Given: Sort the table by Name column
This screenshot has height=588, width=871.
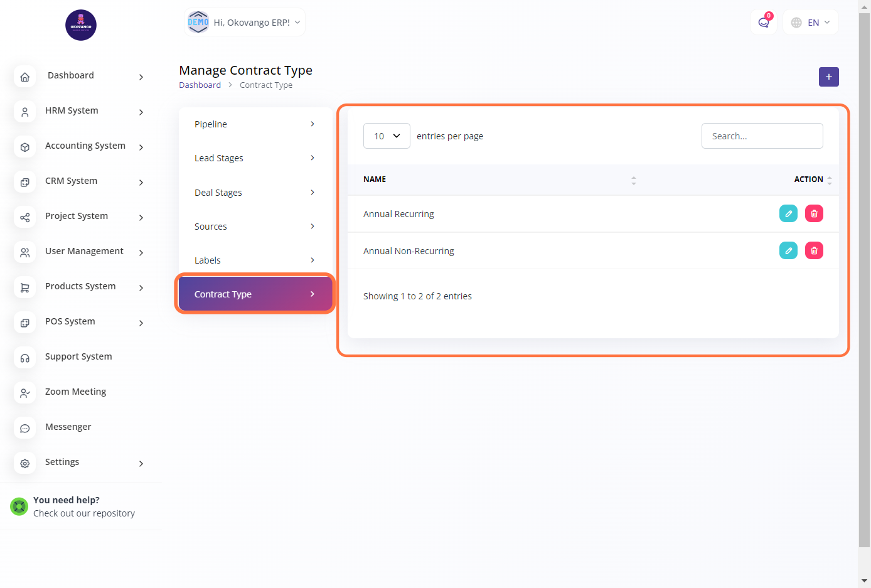Looking at the screenshot, I should point(633,180).
